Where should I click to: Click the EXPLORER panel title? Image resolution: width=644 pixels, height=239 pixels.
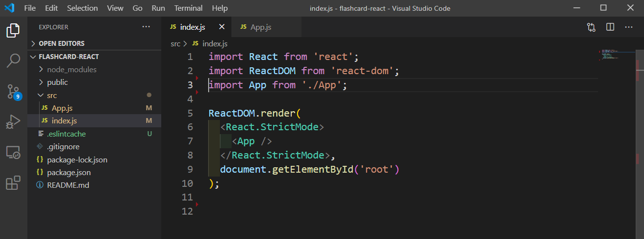[x=54, y=27]
